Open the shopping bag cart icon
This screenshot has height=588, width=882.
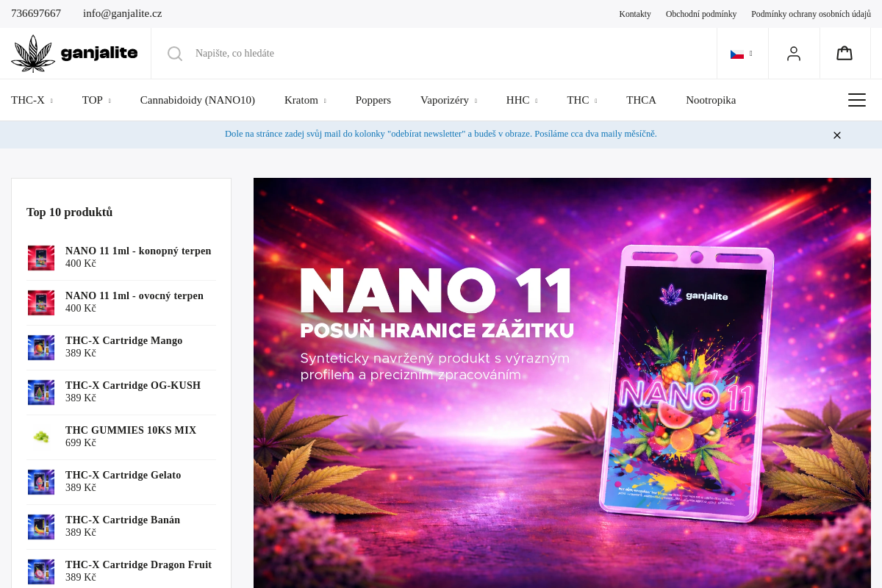coord(845,53)
